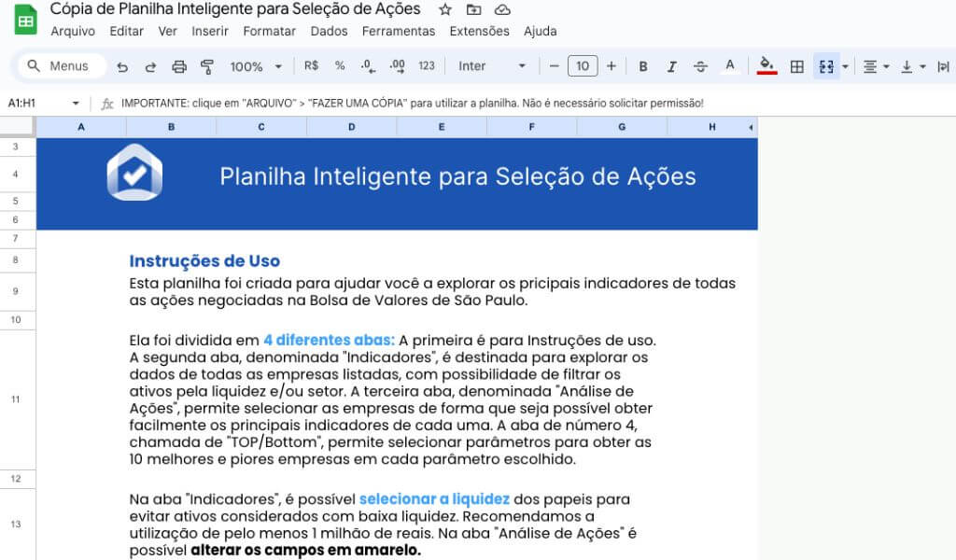Open vertical align options

click(913, 66)
